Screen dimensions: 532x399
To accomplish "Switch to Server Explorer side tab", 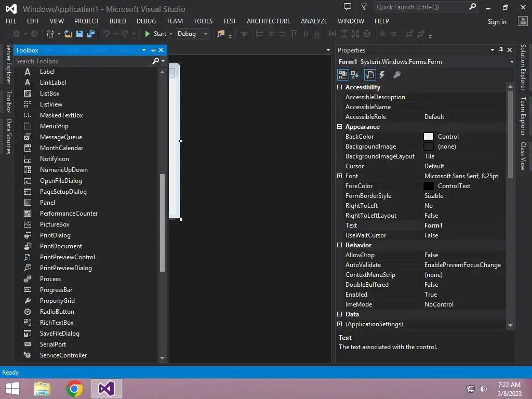I will pos(8,64).
